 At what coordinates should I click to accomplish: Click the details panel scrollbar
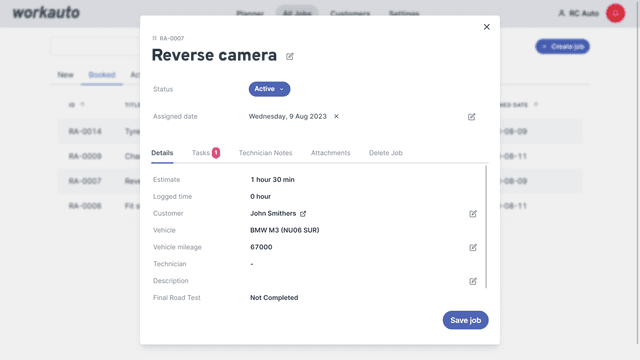pyautogui.click(x=486, y=227)
